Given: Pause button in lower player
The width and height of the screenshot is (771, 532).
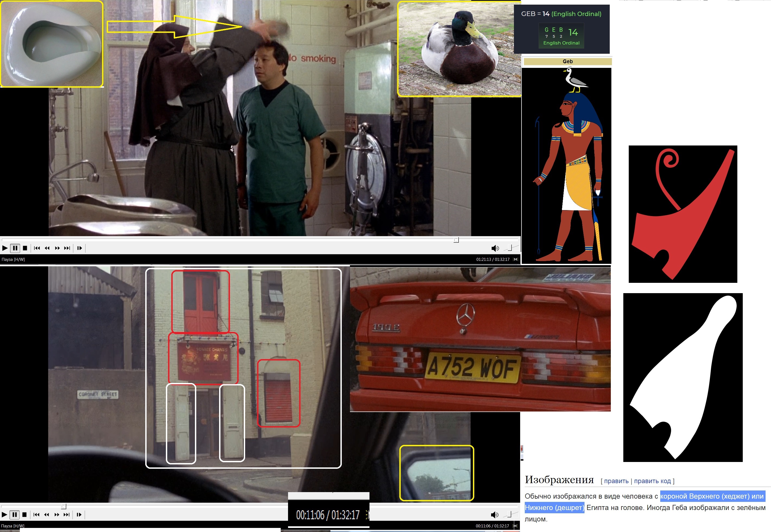Looking at the screenshot, I should click(x=15, y=515).
